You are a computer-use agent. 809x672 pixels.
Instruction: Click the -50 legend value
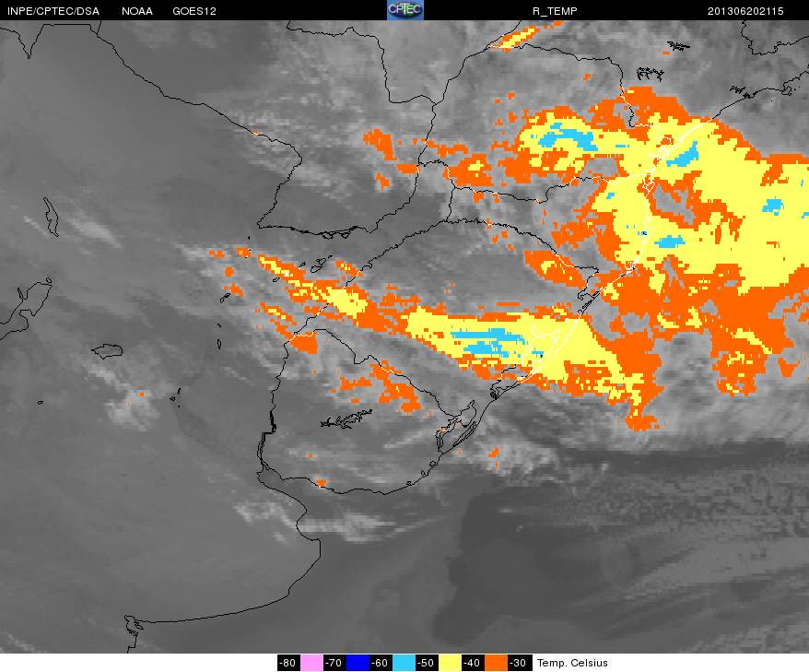tap(427, 663)
